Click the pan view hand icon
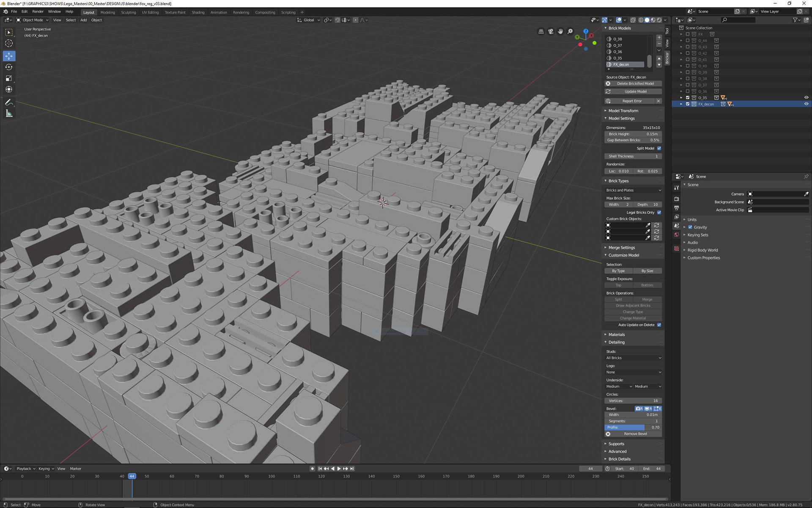The height and width of the screenshot is (508, 812). 560,31
